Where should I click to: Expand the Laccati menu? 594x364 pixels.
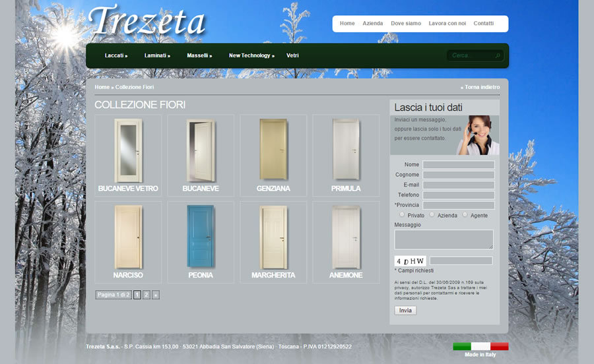pyautogui.click(x=116, y=56)
